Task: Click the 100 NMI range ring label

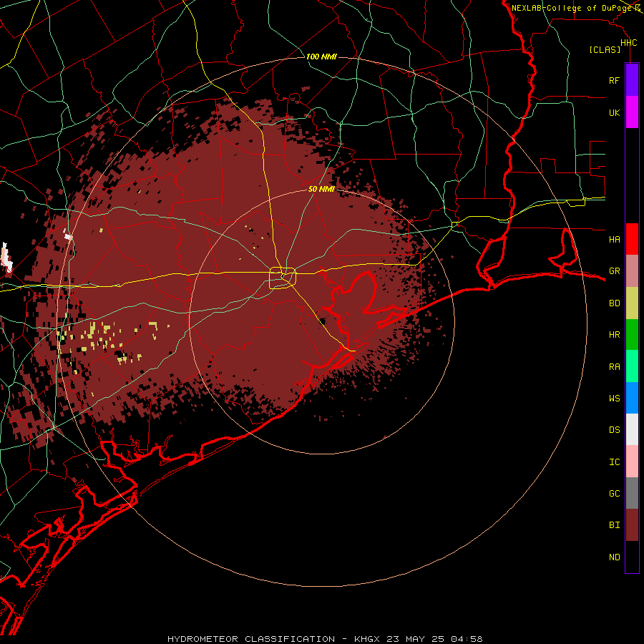Action: coord(321,57)
